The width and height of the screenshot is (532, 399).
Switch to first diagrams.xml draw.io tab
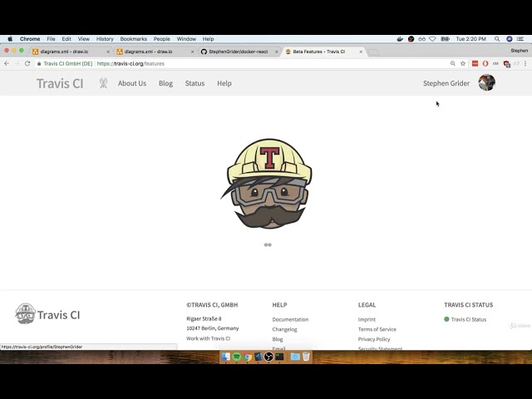pyautogui.click(x=69, y=52)
